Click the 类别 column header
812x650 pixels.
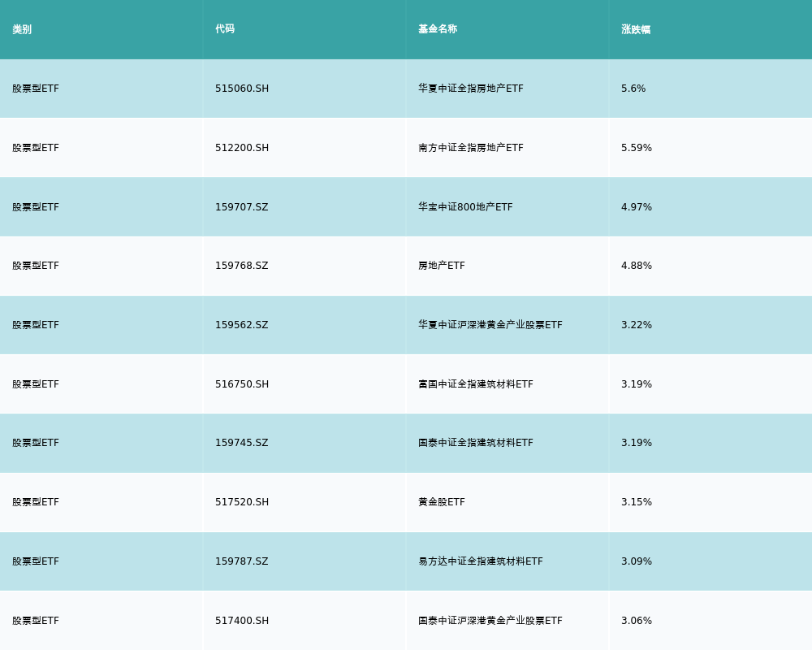pos(22,29)
